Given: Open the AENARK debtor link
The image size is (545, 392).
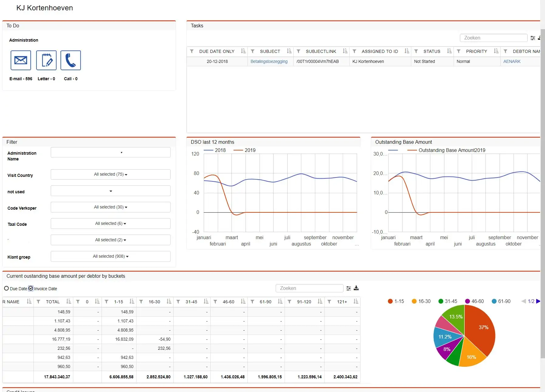Looking at the screenshot, I should pos(512,61).
